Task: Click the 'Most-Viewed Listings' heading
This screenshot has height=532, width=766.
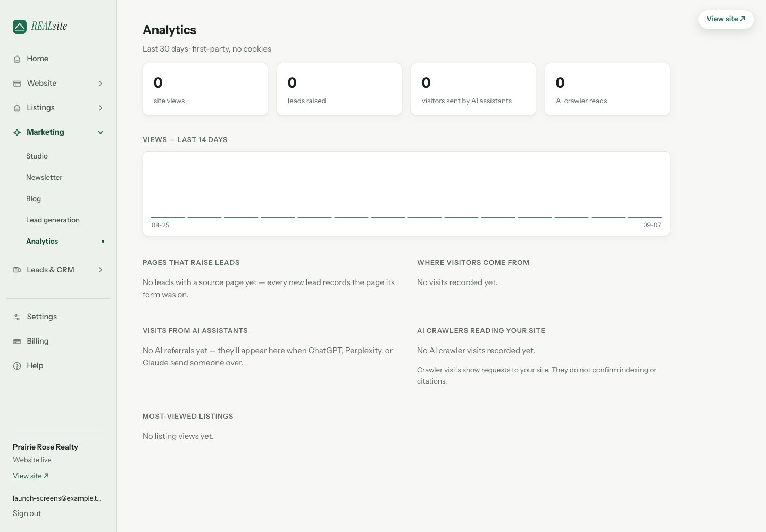Action: pos(188,416)
